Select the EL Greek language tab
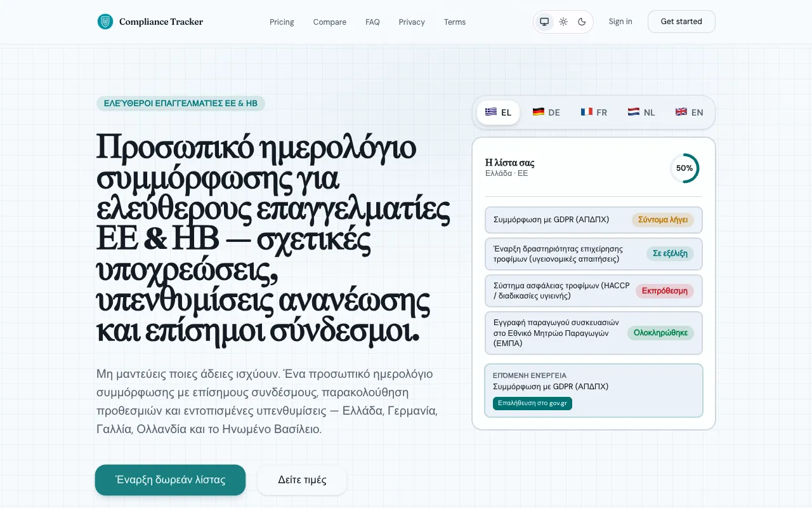 click(499, 112)
